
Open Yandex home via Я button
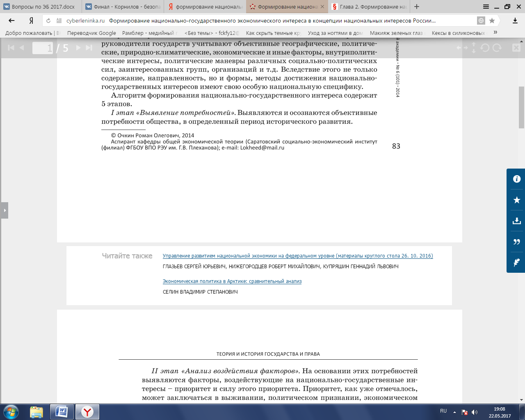coord(31,21)
